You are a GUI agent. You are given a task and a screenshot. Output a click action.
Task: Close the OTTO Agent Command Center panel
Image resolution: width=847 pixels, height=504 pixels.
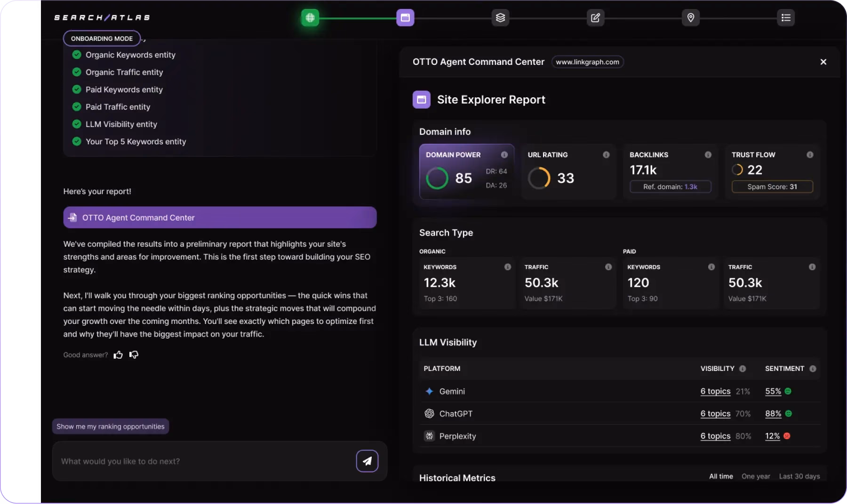(x=823, y=62)
